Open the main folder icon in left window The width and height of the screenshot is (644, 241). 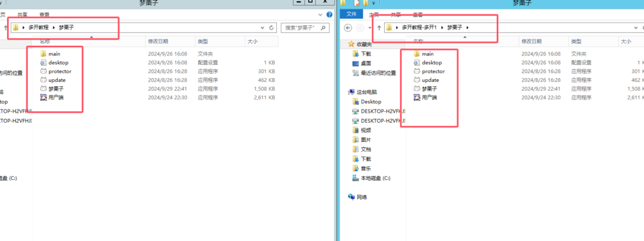[x=43, y=54]
